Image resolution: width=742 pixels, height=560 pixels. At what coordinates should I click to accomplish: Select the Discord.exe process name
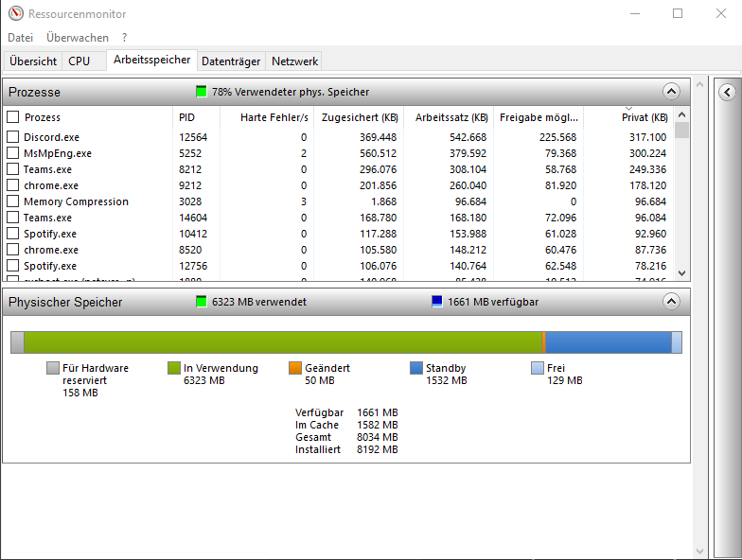coord(51,137)
